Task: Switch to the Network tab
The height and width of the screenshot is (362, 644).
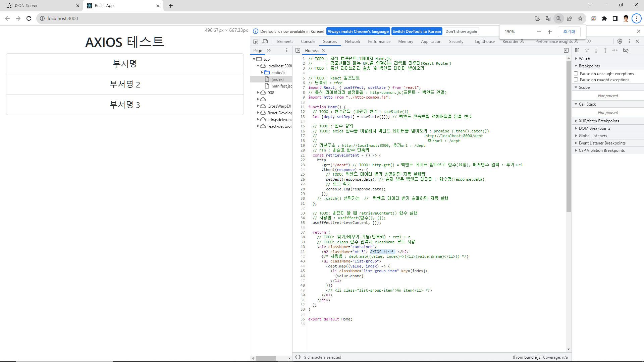Action: pos(352,41)
